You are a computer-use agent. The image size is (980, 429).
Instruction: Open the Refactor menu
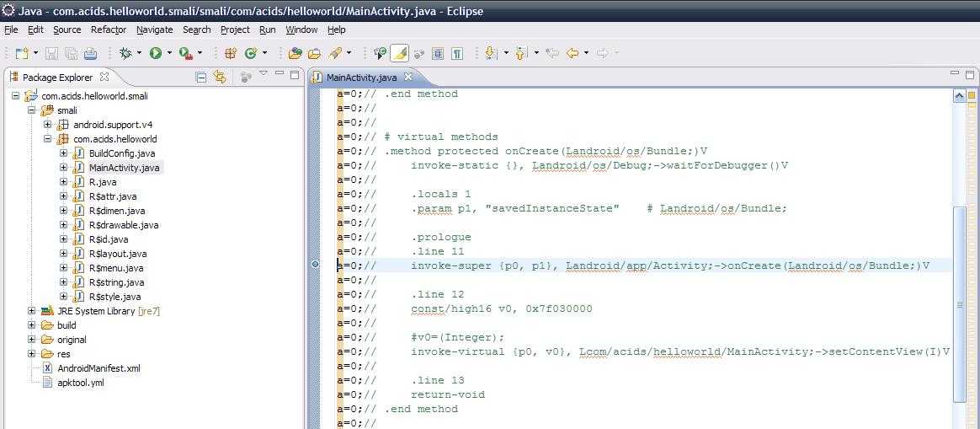109,29
